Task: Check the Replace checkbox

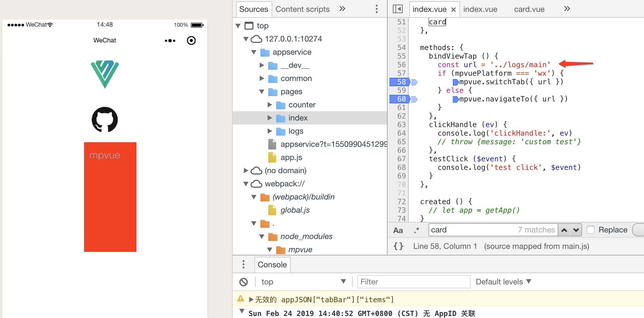Action: [x=590, y=230]
